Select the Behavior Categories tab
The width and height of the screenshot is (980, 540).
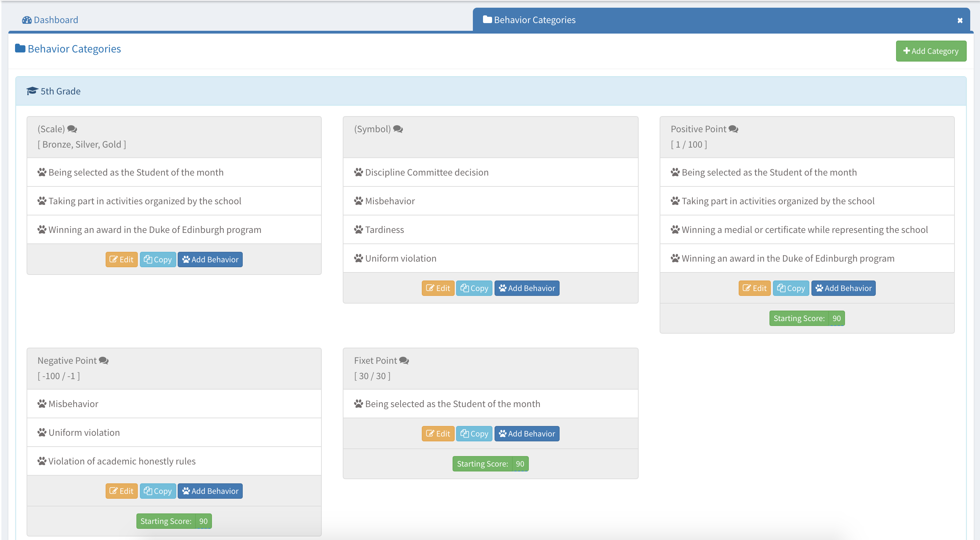pos(534,20)
